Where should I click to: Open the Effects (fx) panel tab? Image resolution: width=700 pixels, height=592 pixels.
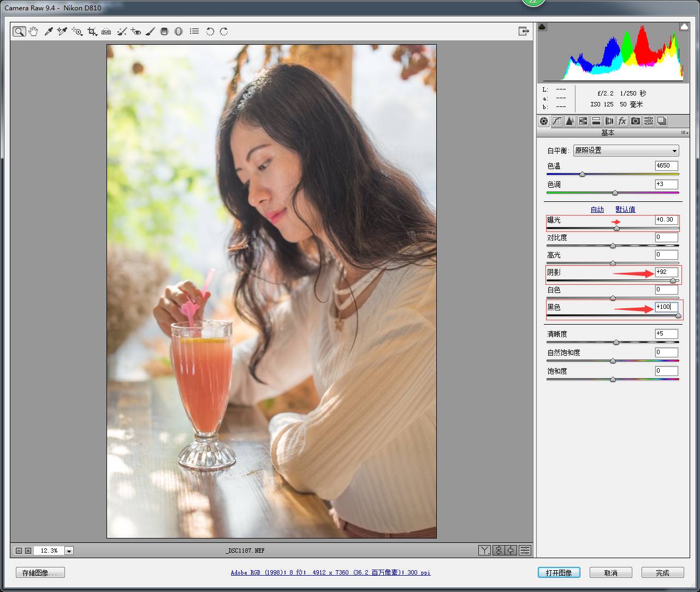pyautogui.click(x=622, y=121)
